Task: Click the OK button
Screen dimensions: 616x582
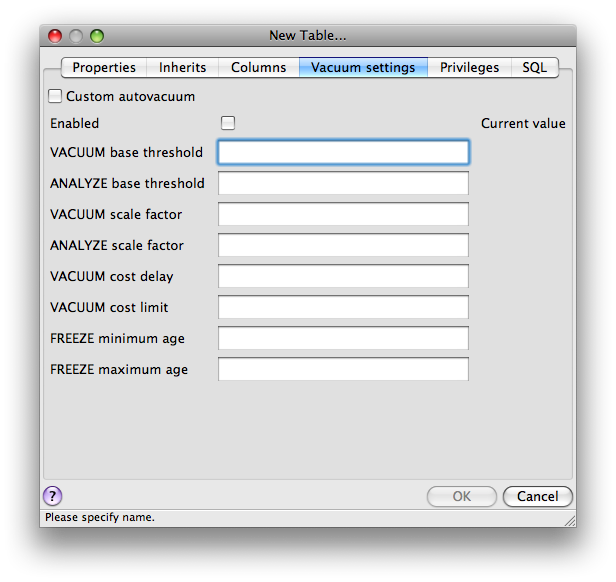Action: pos(461,496)
